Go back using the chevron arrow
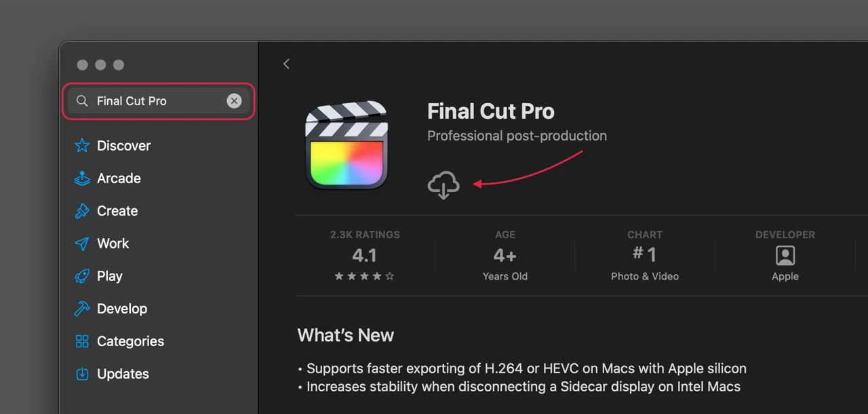 click(x=285, y=64)
